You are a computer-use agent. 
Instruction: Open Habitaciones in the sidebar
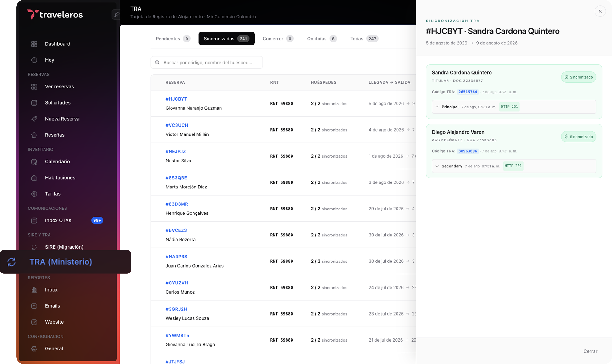tap(60, 178)
